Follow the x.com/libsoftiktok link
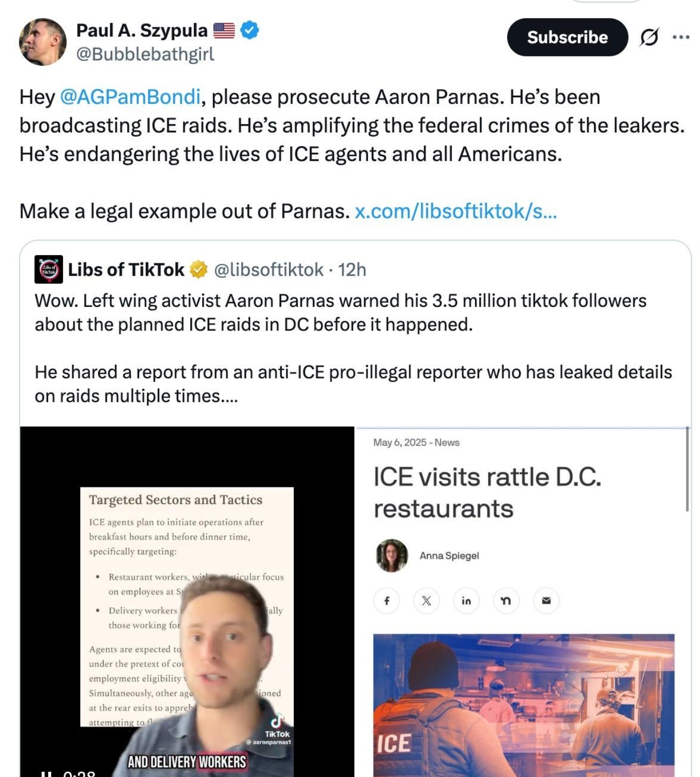The width and height of the screenshot is (700, 777). pyautogui.click(x=456, y=211)
